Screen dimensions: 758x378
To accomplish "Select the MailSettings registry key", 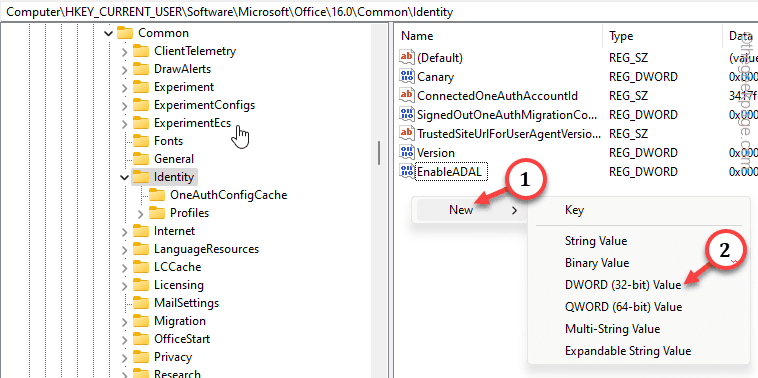I will coord(186,303).
